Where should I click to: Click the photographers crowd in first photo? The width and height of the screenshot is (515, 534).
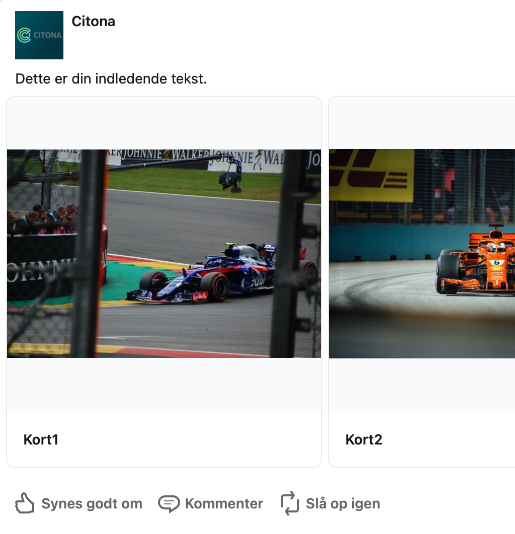coord(43,220)
